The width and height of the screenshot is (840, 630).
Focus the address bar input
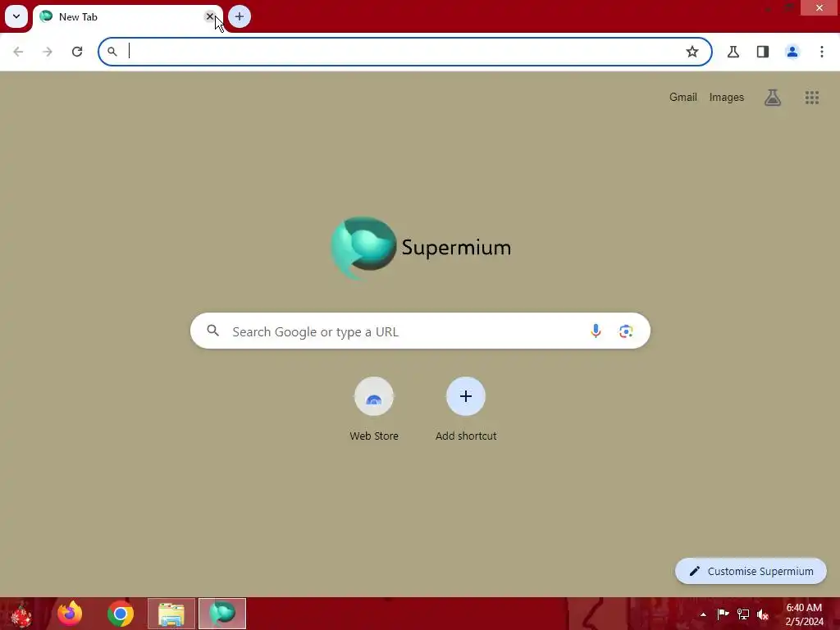tap(404, 52)
